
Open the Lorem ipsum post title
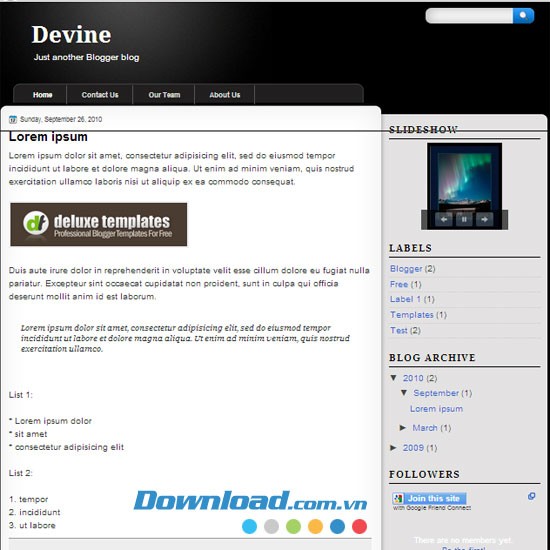(x=48, y=137)
